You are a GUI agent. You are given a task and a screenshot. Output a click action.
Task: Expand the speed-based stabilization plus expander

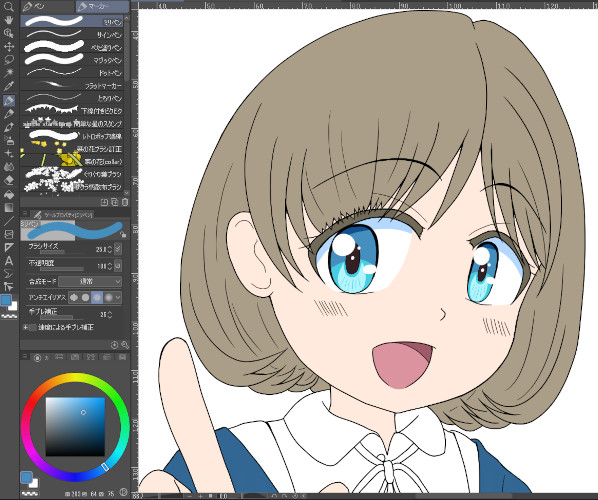click(25, 327)
